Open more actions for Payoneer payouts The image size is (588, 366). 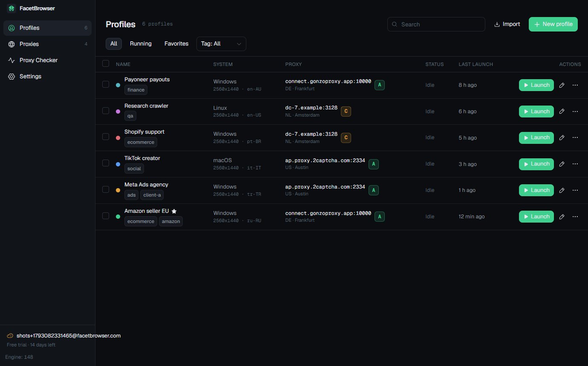point(575,85)
